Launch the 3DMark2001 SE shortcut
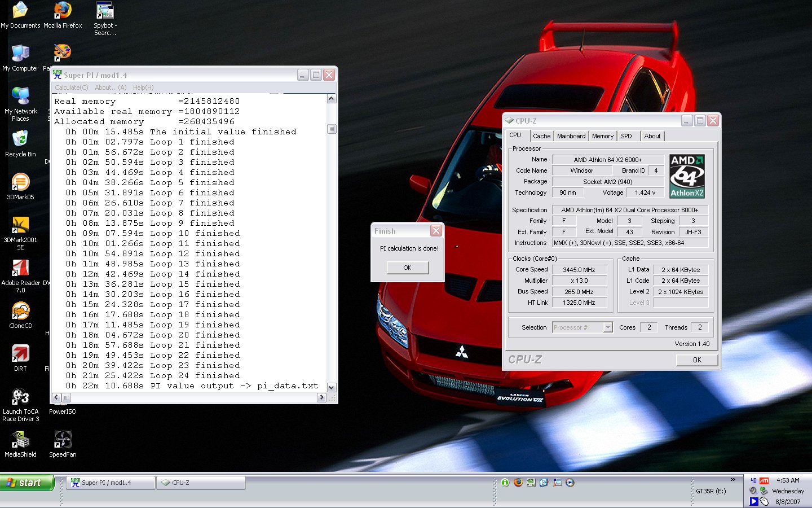This screenshot has width=812, height=508. [x=20, y=233]
